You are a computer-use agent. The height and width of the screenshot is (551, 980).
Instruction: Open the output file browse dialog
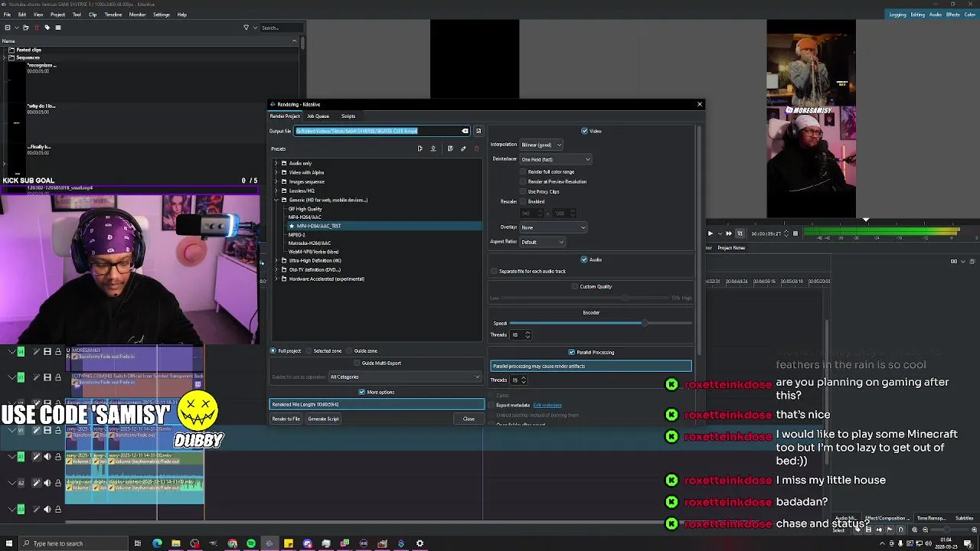[479, 131]
